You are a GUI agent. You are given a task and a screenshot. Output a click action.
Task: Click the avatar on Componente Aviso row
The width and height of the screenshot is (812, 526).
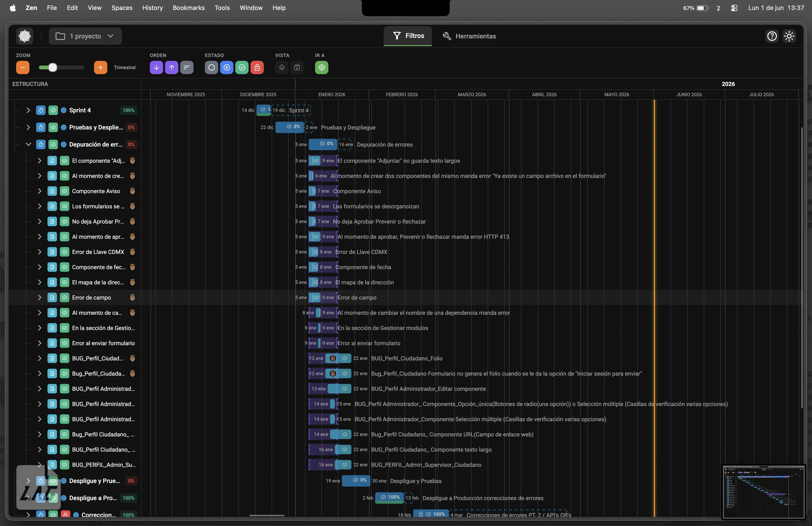point(132,191)
